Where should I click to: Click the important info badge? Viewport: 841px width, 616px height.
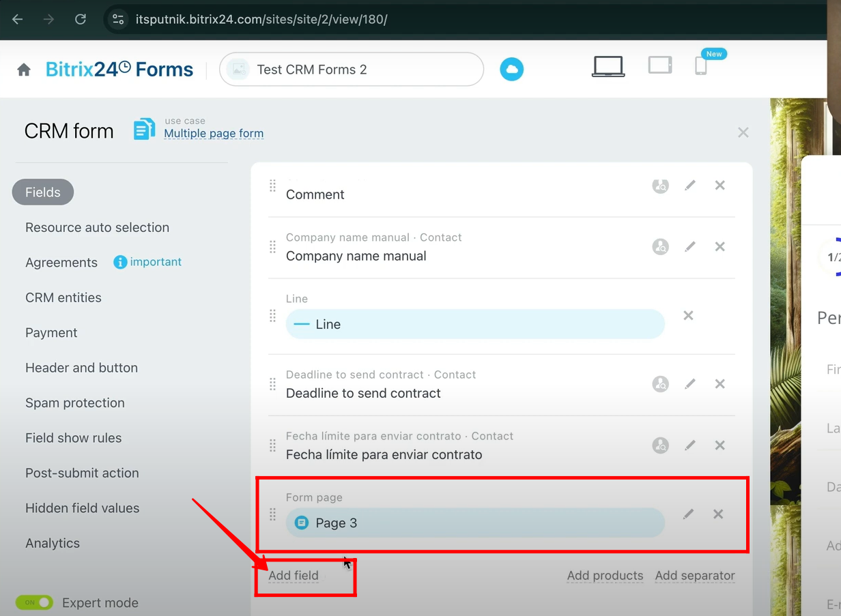(147, 262)
